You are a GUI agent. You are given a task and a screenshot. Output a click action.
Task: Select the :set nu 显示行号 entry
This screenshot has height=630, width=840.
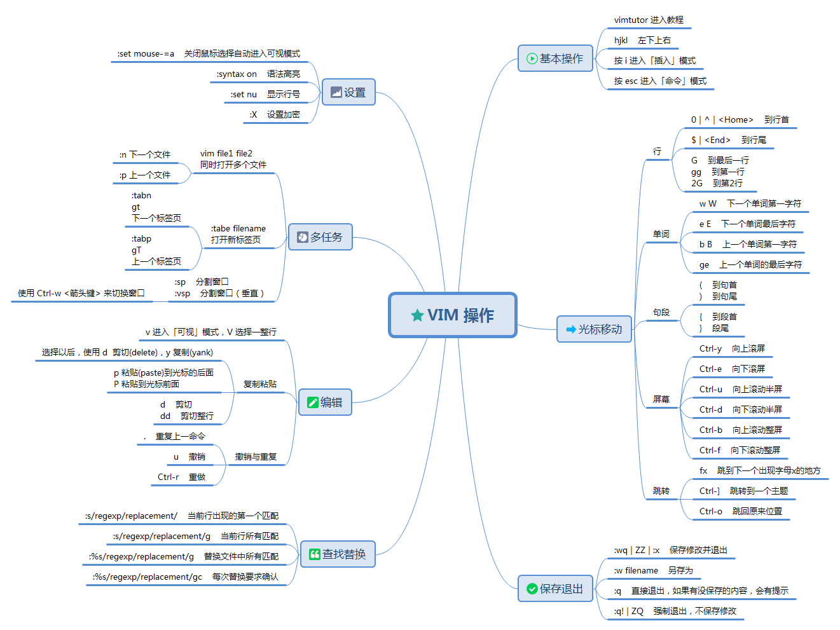tap(265, 94)
